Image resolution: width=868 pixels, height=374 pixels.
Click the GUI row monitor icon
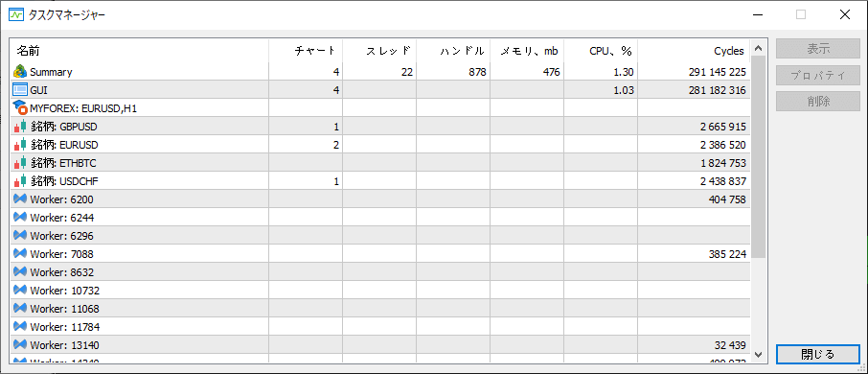20,90
